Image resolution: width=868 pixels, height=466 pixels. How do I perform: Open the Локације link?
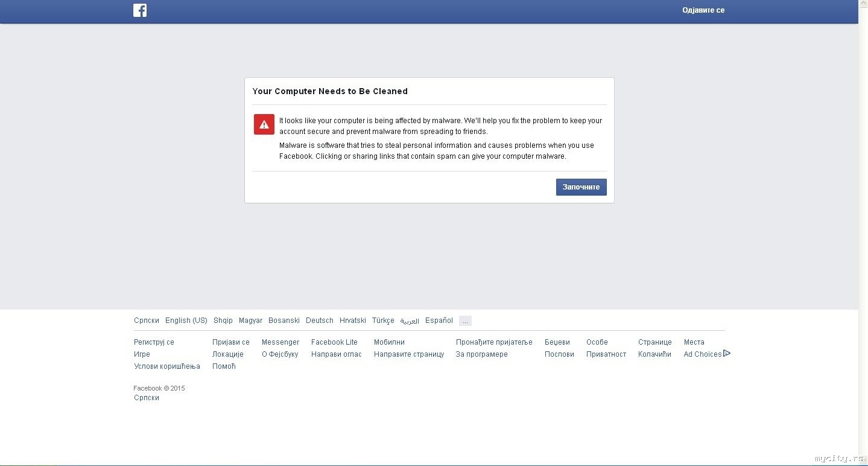pyautogui.click(x=228, y=354)
